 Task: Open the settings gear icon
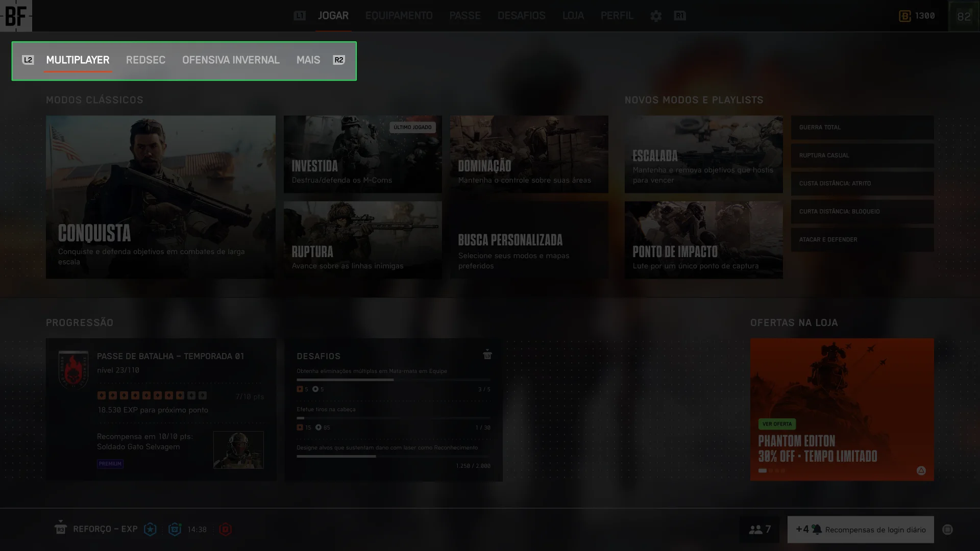656,16
